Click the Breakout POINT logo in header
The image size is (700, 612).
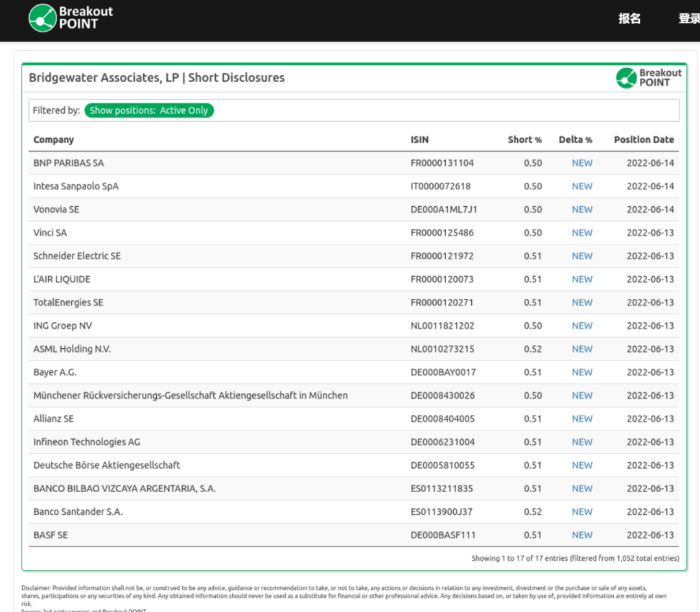tap(71, 18)
